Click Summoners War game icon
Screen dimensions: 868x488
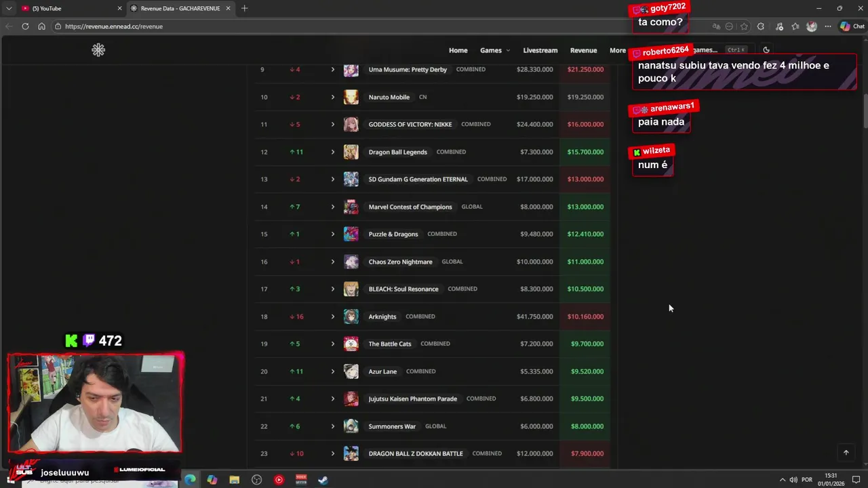[351, 426]
